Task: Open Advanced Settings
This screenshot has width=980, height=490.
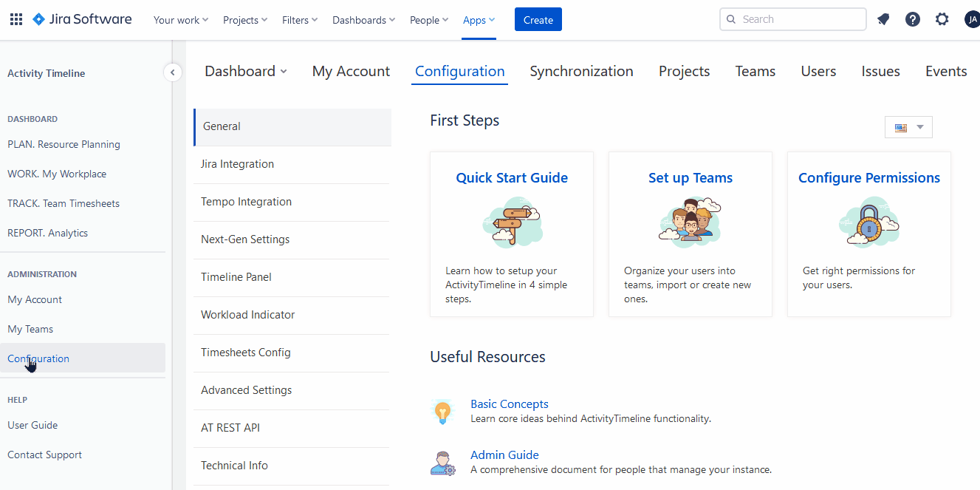Action: tap(292, 390)
